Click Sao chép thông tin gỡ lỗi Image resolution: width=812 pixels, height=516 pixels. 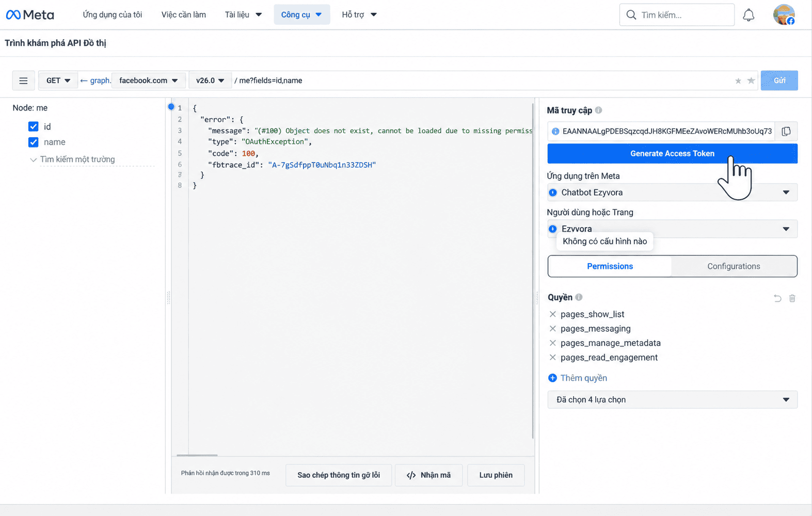tap(339, 475)
